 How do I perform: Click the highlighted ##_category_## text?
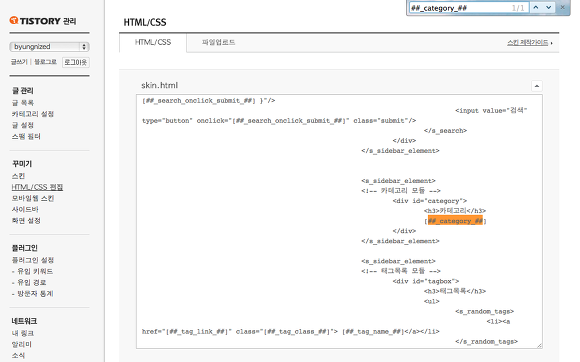pyautogui.click(x=455, y=221)
